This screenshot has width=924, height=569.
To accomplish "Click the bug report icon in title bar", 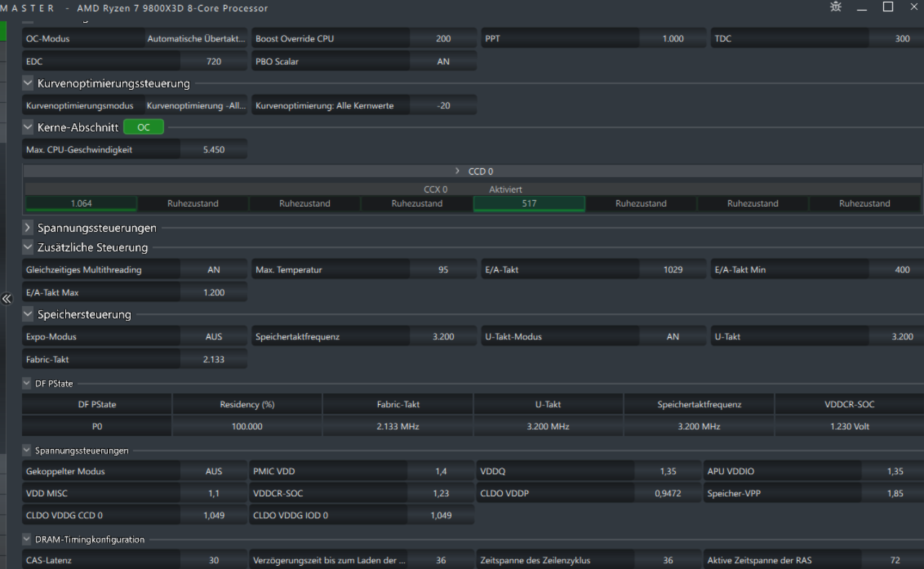I will click(x=836, y=7).
